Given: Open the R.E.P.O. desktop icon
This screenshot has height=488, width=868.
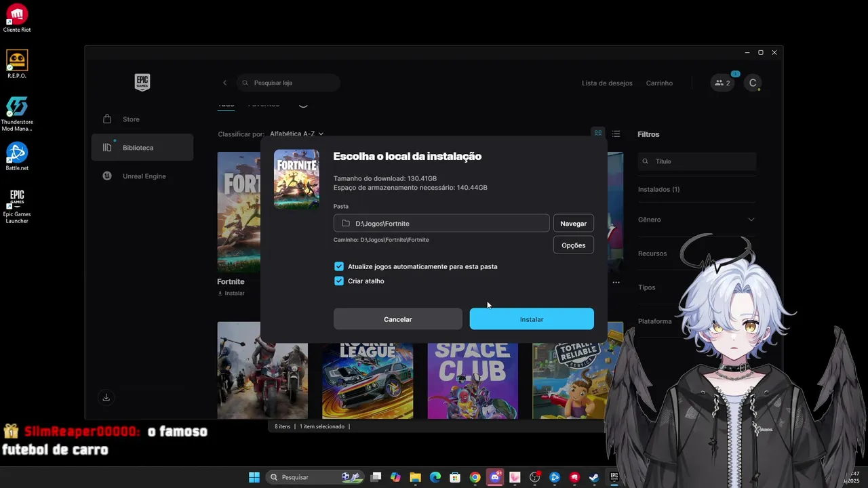Looking at the screenshot, I should 17,64.
